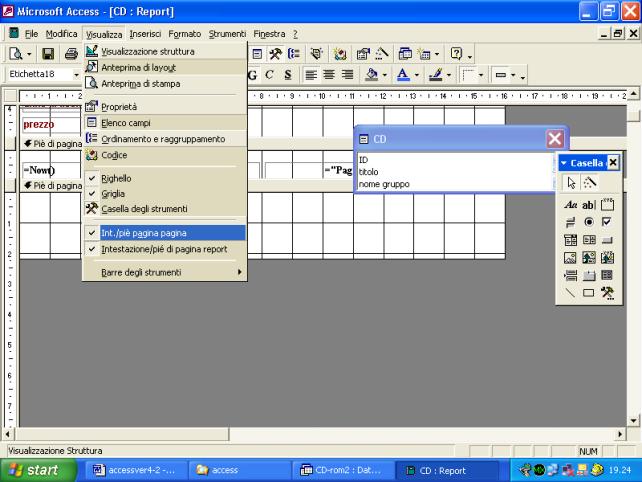Open the Strumenti menu
Viewport: 642px width, 482px height.
pos(227,34)
